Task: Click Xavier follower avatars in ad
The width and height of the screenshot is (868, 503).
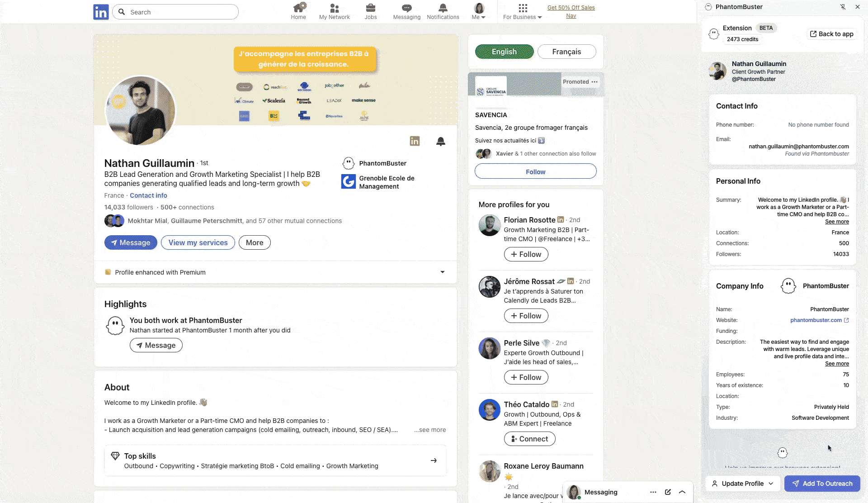Action: [x=484, y=154]
